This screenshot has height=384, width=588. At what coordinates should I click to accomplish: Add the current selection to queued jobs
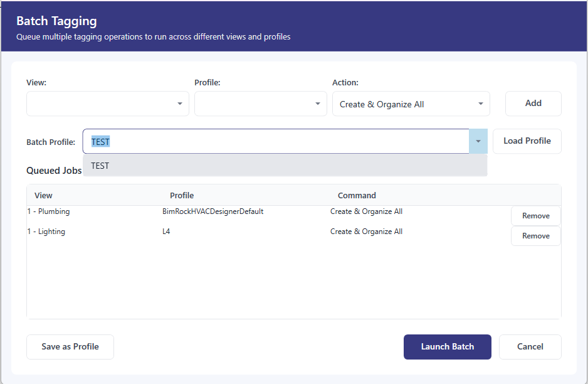[x=533, y=103]
